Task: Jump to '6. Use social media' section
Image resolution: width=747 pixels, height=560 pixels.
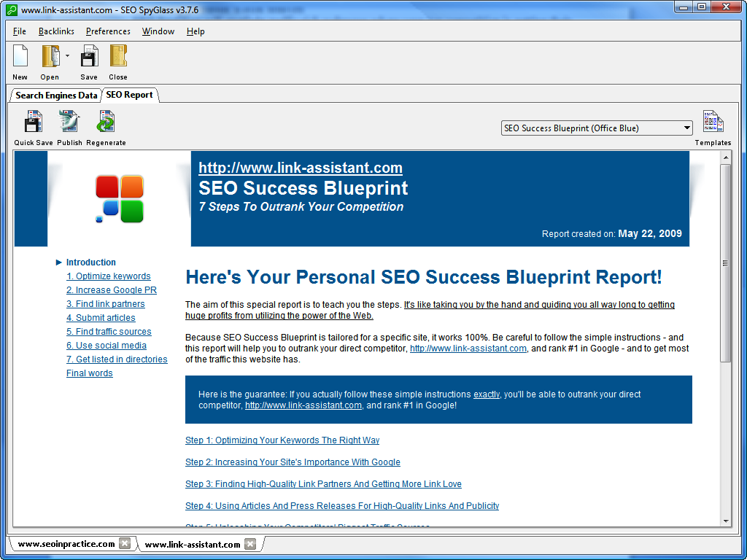Action: point(107,345)
